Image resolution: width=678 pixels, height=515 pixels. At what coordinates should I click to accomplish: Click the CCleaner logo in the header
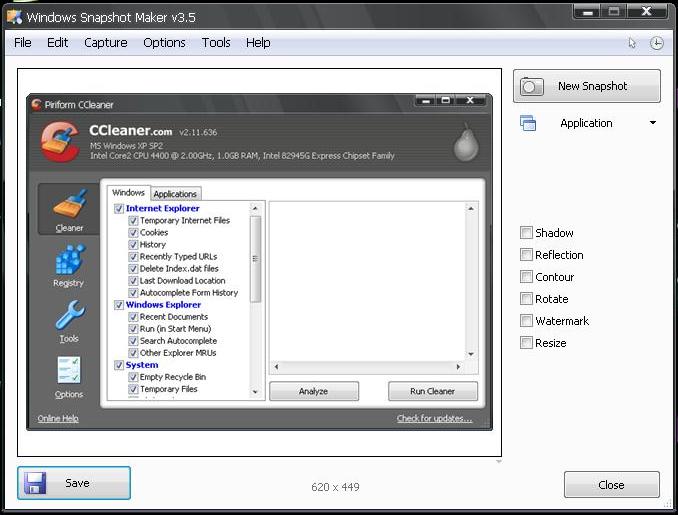[60, 142]
